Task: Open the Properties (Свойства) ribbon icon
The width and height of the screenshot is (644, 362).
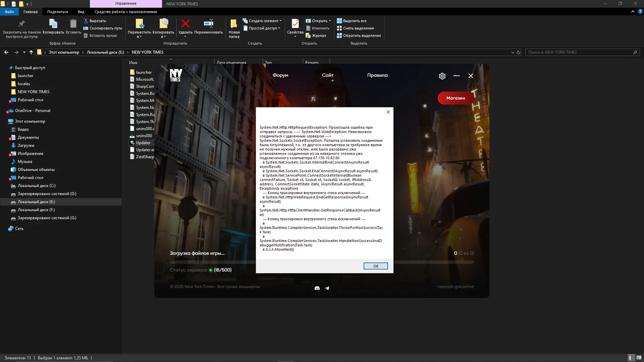Action: click(295, 25)
